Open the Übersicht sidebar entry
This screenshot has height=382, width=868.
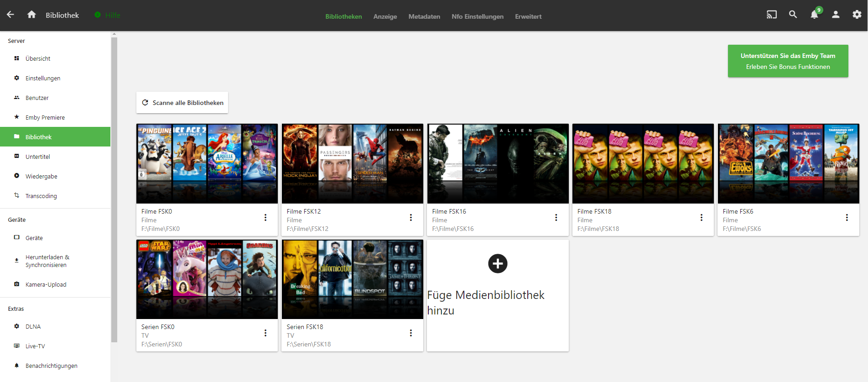55,58
